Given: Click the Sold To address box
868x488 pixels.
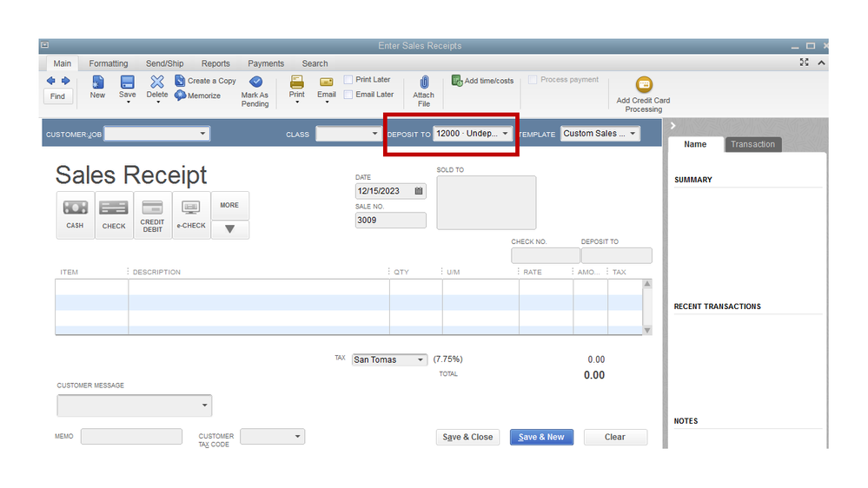Looking at the screenshot, I should tap(486, 202).
